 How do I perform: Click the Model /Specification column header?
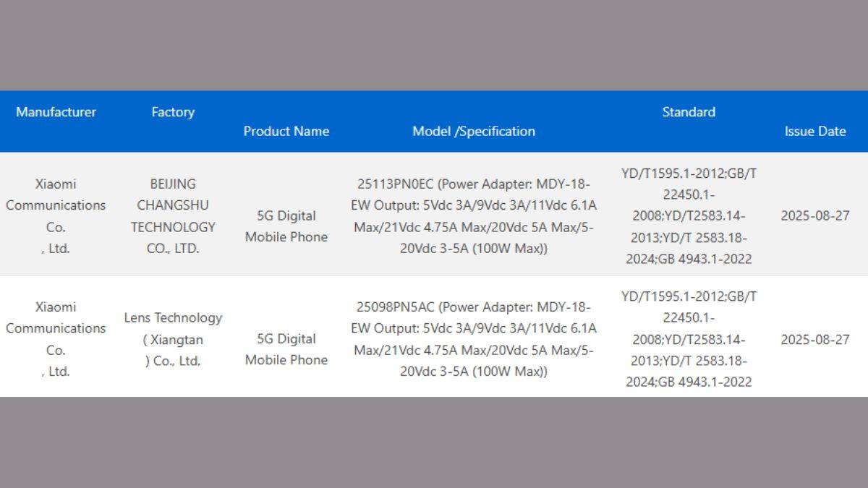474,131
